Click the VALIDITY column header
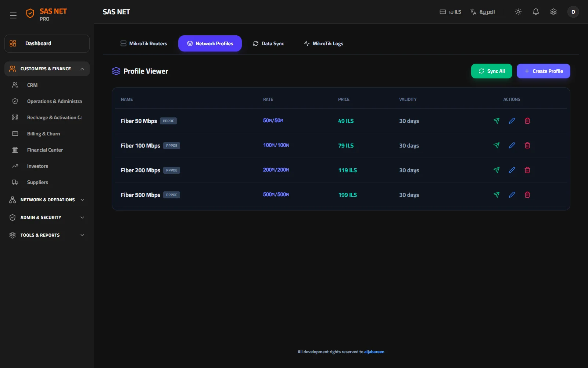Image resolution: width=588 pixels, height=368 pixels. [x=408, y=99]
